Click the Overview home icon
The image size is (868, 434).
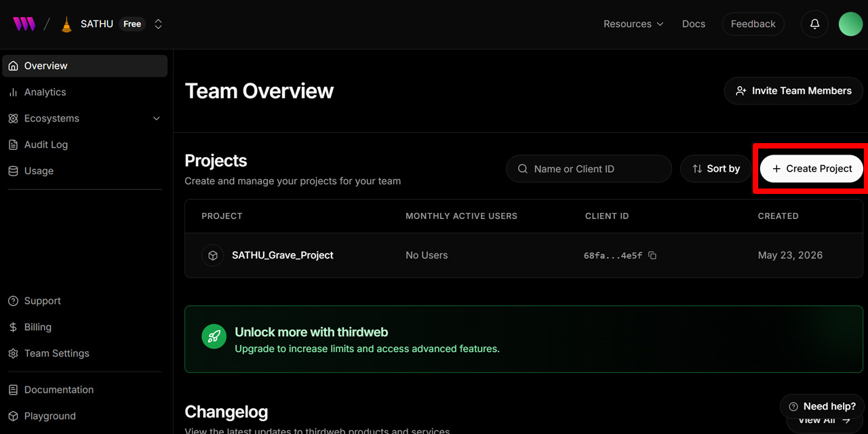point(13,66)
